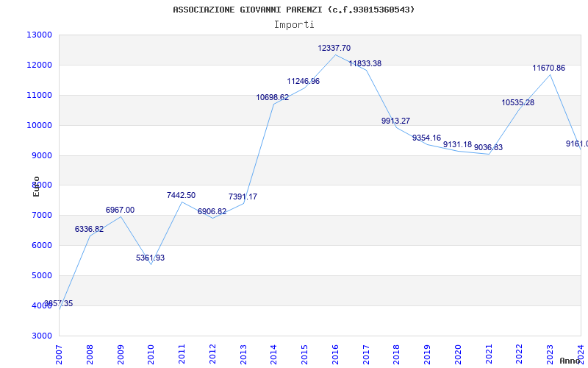The width and height of the screenshot is (588, 368).
Task: Click the Importi subtitle
Action: click(294, 25)
